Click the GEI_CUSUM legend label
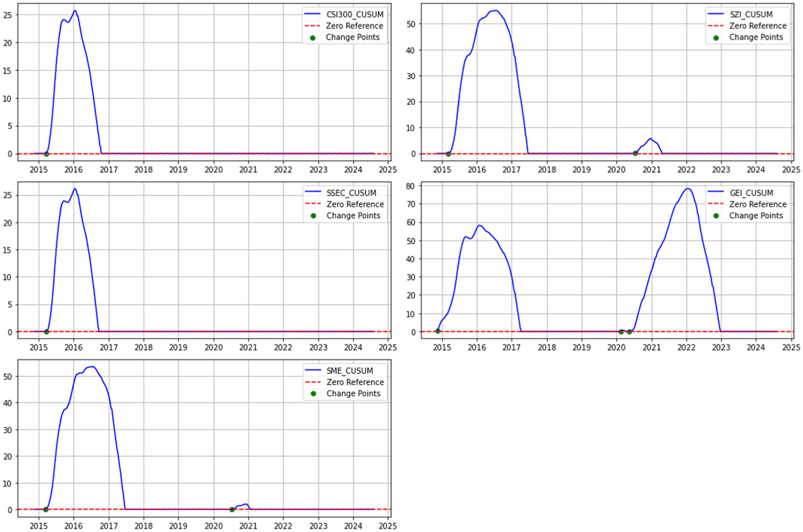 (751, 193)
